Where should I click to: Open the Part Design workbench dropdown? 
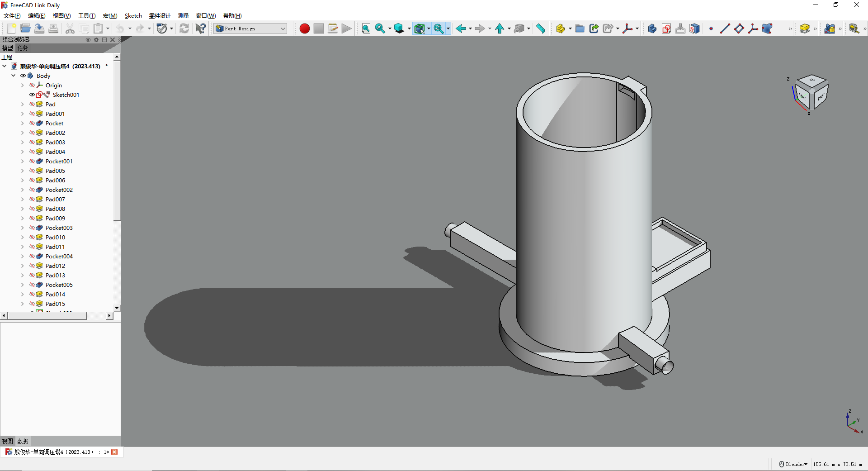coord(250,29)
